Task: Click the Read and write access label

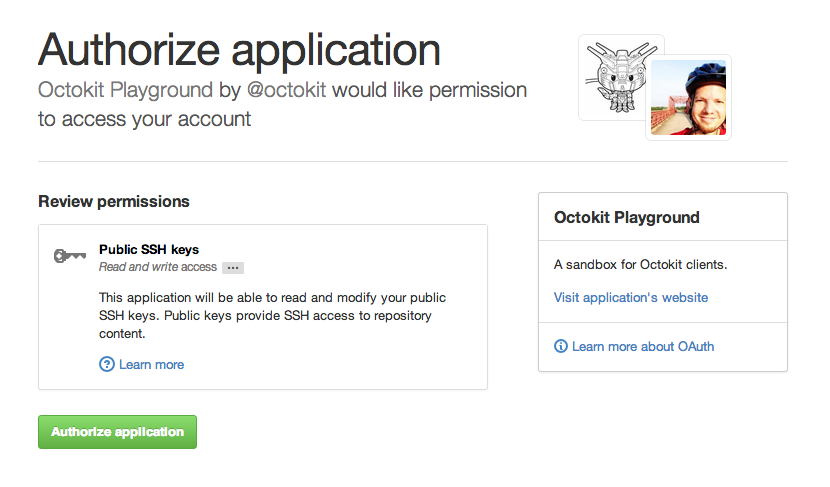Action: 158,267
